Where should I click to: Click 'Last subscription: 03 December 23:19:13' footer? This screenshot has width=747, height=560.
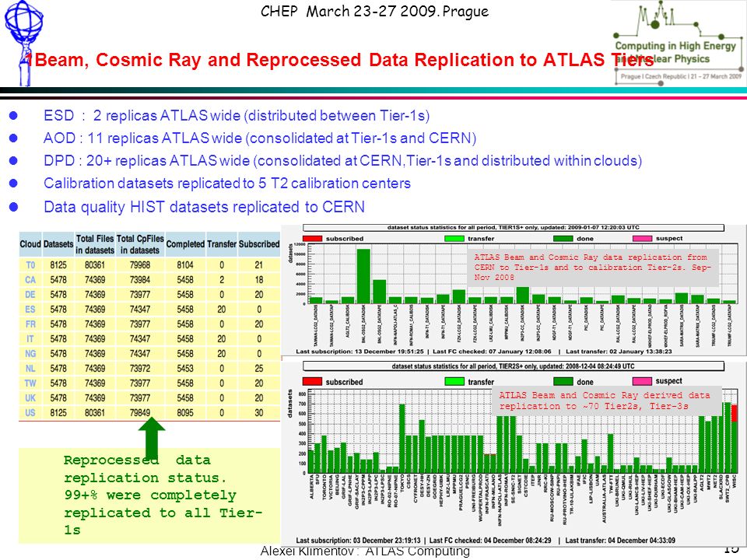coord(358,541)
